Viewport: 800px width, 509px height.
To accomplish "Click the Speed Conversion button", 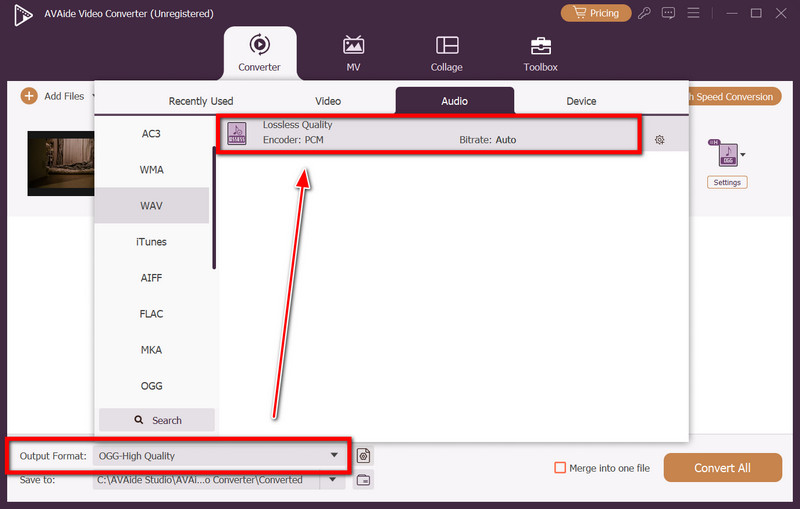I will [735, 96].
